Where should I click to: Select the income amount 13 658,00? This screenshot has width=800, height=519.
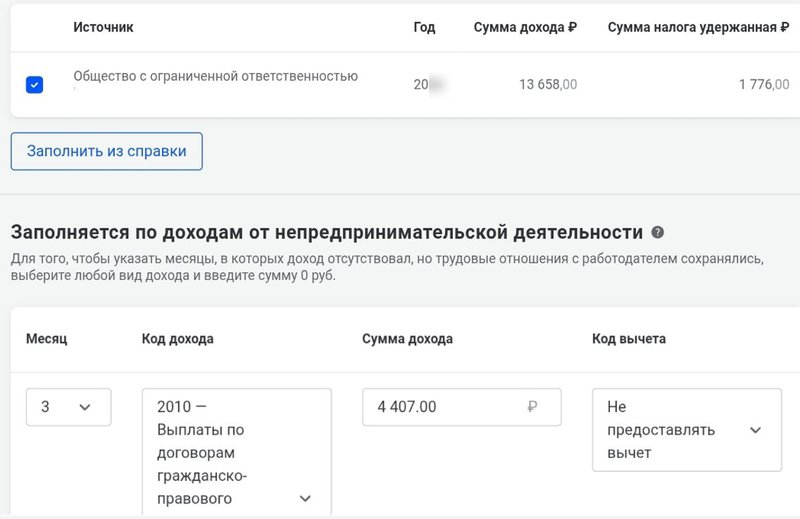(548, 84)
